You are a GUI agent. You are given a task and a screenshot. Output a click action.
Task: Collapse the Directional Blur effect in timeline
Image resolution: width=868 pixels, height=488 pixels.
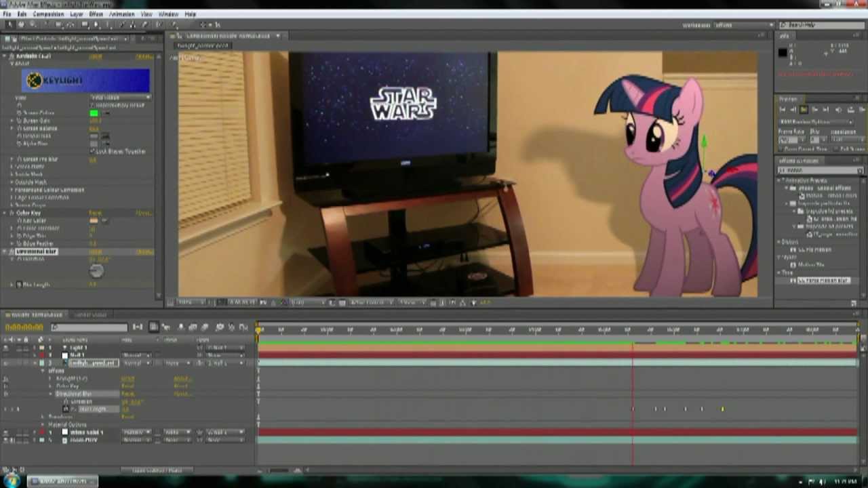pyautogui.click(x=50, y=394)
